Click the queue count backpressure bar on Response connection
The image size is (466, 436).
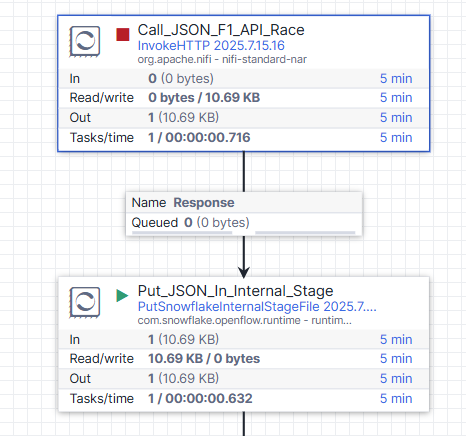pos(182,233)
